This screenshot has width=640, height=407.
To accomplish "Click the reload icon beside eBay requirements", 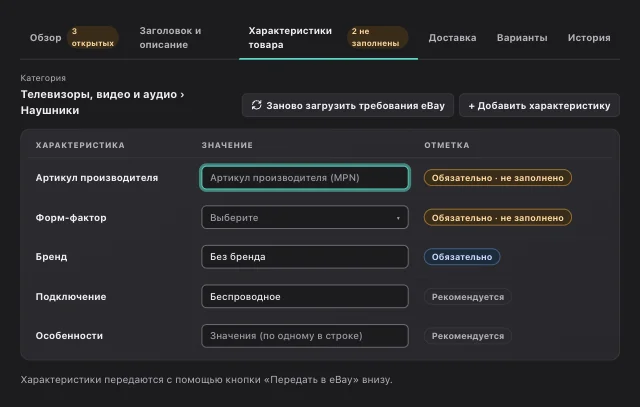I will (256, 105).
